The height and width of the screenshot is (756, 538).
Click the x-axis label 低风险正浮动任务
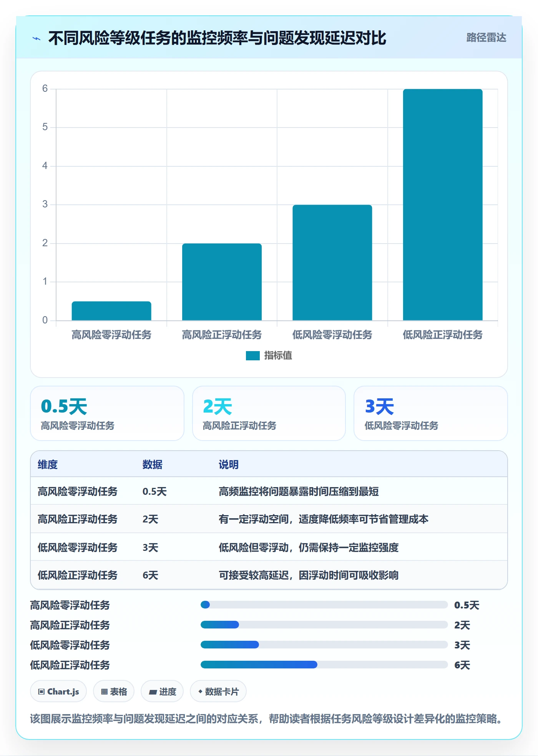pos(443,335)
